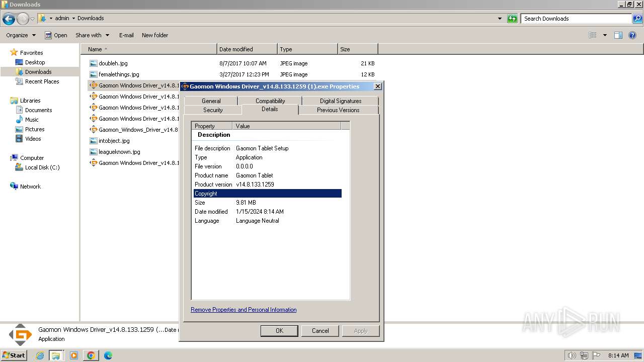Click the taskbar clock showing 8:14 AM
The width and height of the screenshot is (644, 362).
[618, 355]
